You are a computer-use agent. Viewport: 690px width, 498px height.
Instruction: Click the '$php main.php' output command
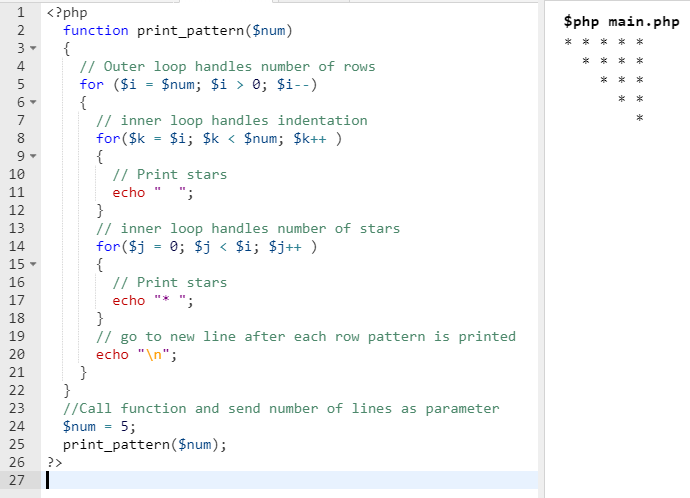[x=621, y=22]
